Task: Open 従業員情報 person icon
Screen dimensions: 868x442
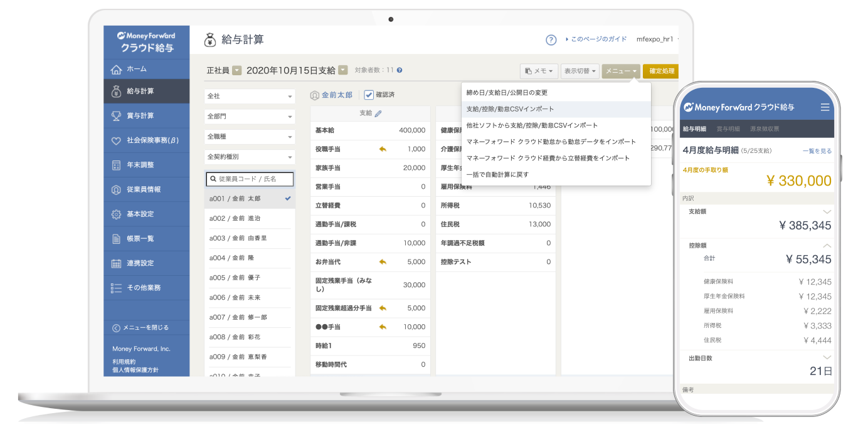Action: click(116, 189)
